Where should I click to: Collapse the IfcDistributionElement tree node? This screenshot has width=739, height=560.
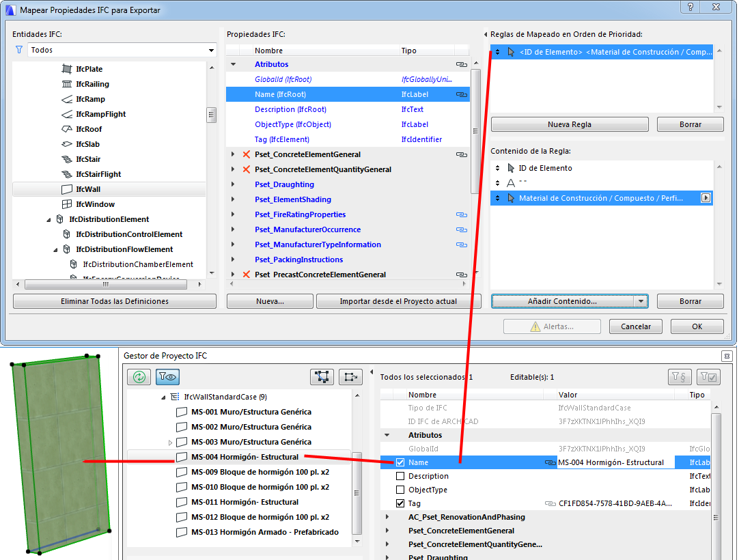[48, 220]
